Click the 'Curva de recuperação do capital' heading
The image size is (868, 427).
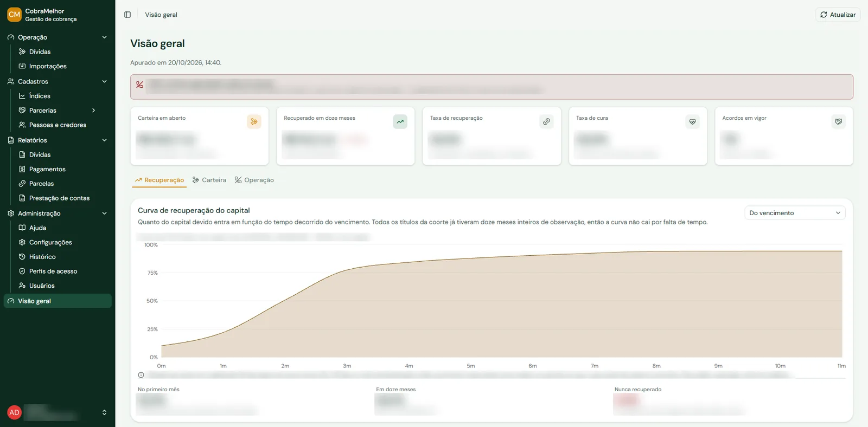point(194,210)
